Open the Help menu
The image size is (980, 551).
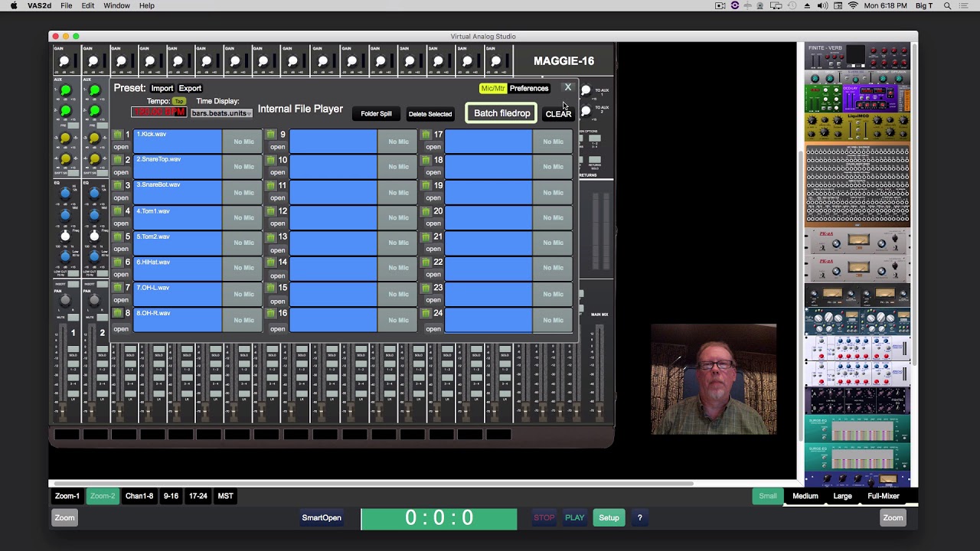coord(146,5)
